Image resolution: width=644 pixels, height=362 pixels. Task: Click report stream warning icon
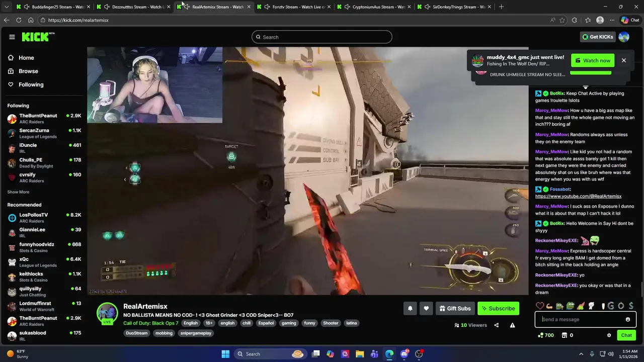(512, 325)
